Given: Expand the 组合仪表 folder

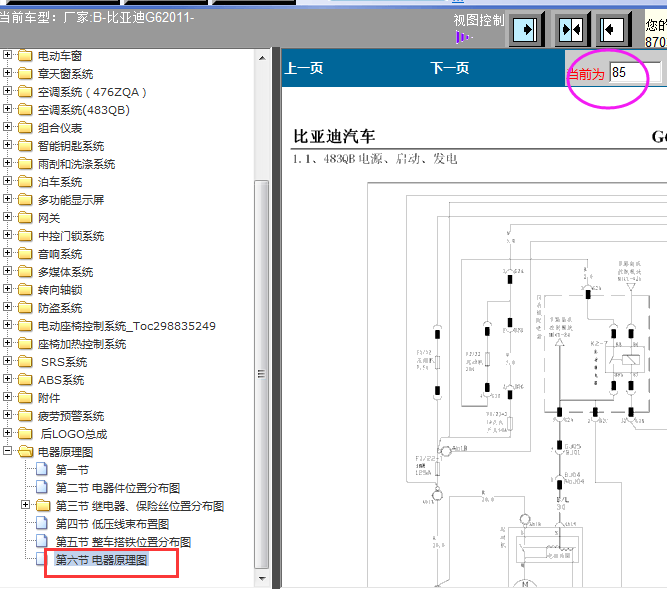Looking at the screenshot, I should [7, 127].
